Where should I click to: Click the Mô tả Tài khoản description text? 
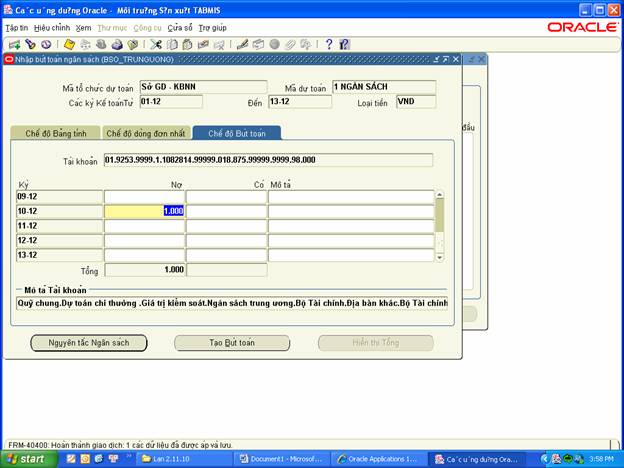point(232,303)
